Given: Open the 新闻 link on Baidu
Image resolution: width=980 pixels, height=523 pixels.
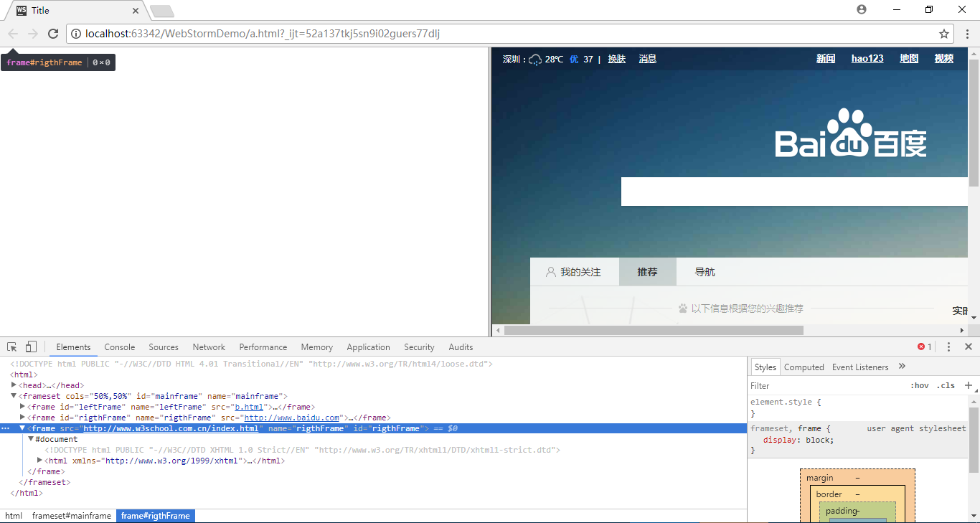Looking at the screenshot, I should (826, 59).
